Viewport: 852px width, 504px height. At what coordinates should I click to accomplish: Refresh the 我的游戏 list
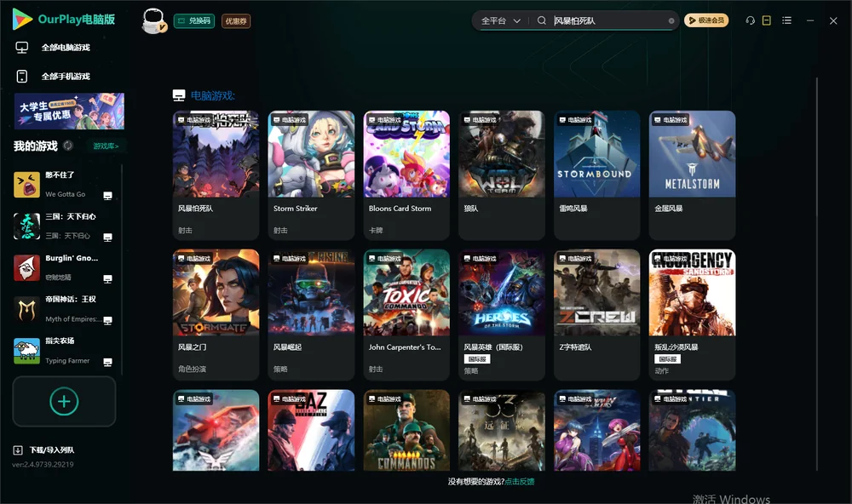(68, 146)
